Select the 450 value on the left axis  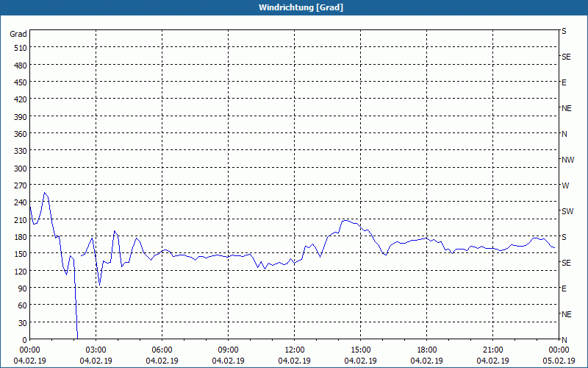[21, 82]
